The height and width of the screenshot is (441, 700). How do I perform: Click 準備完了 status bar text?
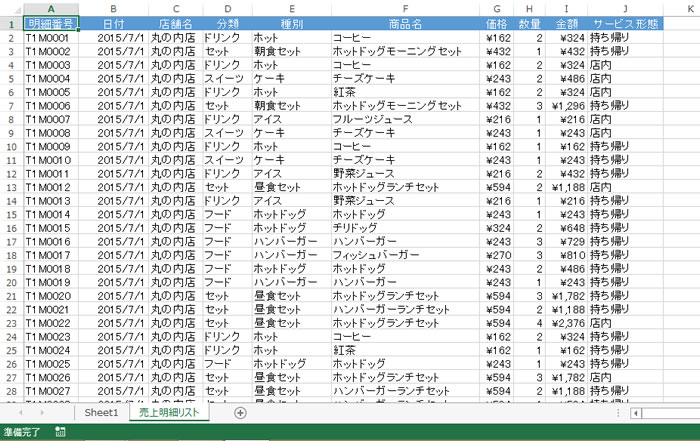(x=22, y=432)
